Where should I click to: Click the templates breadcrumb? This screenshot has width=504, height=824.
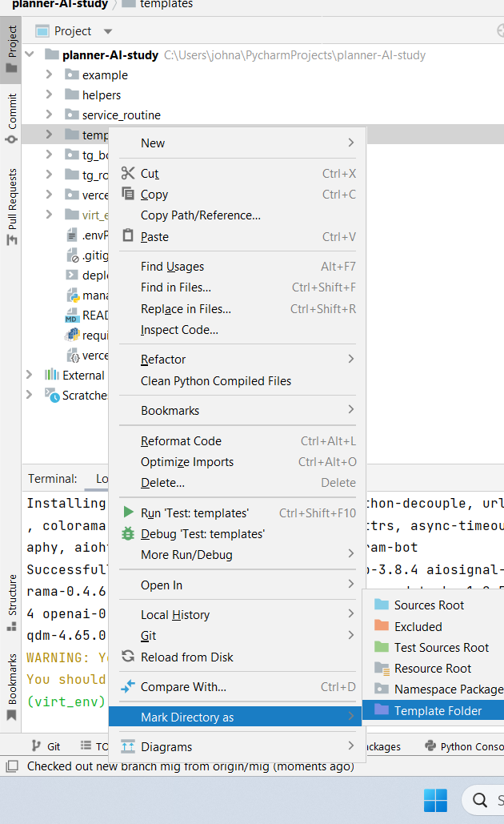pyautogui.click(x=158, y=4)
